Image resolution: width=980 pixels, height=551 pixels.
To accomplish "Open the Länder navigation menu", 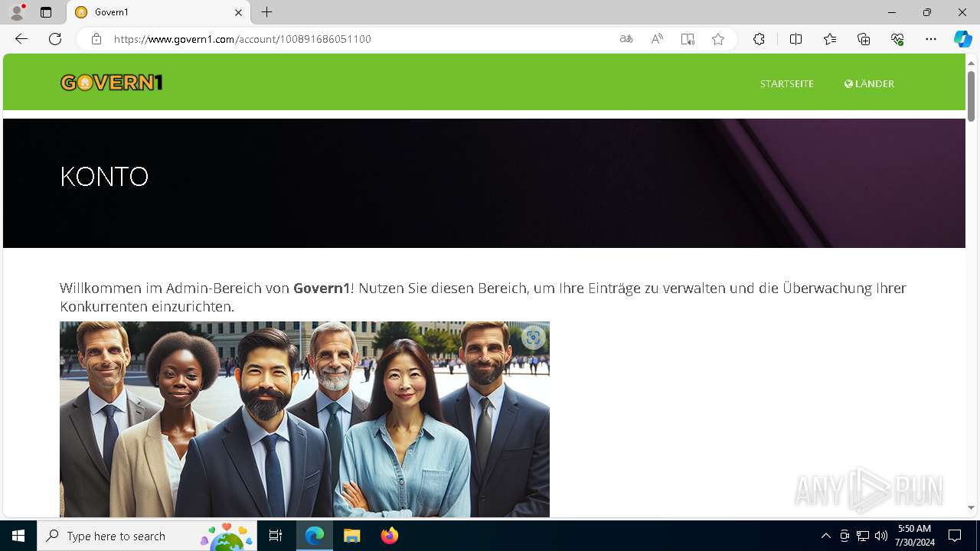I will [869, 84].
